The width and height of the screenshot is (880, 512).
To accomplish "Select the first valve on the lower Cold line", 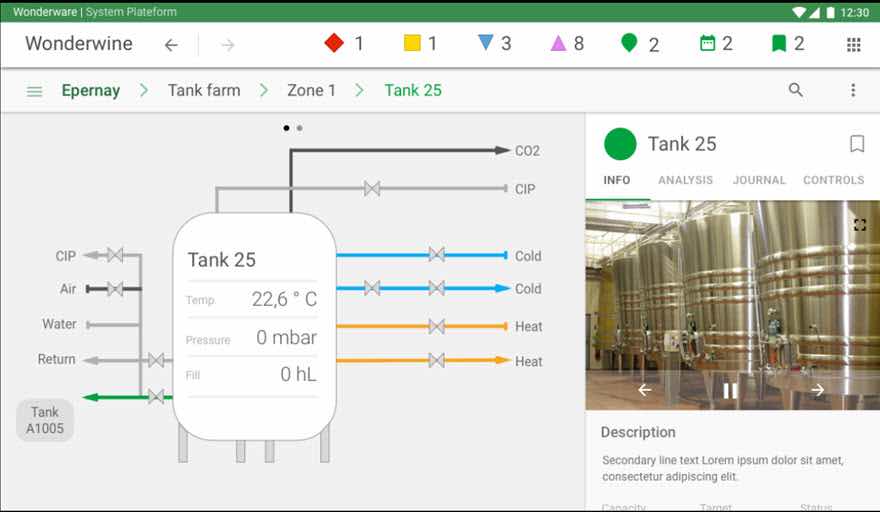I will click(x=372, y=288).
